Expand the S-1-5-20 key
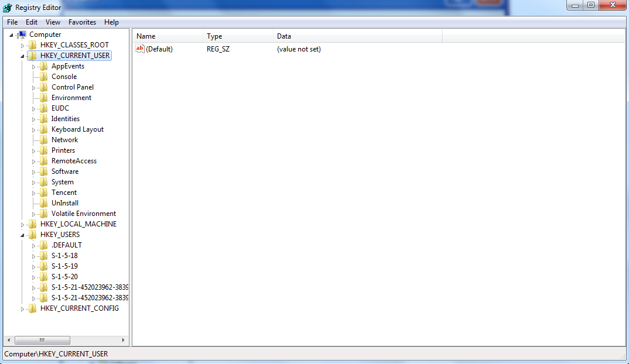This screenshot has height=364, width=629. 34,277
